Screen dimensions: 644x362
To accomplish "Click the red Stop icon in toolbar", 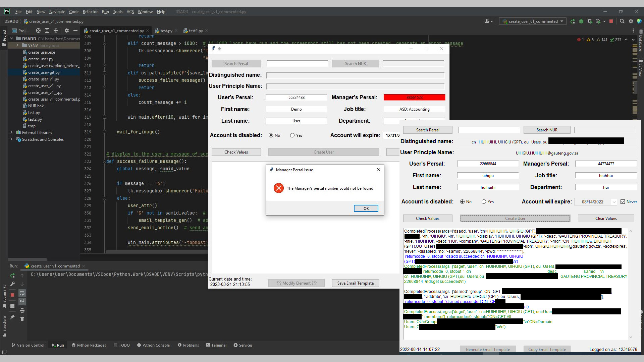I will (x=611, y=21).
